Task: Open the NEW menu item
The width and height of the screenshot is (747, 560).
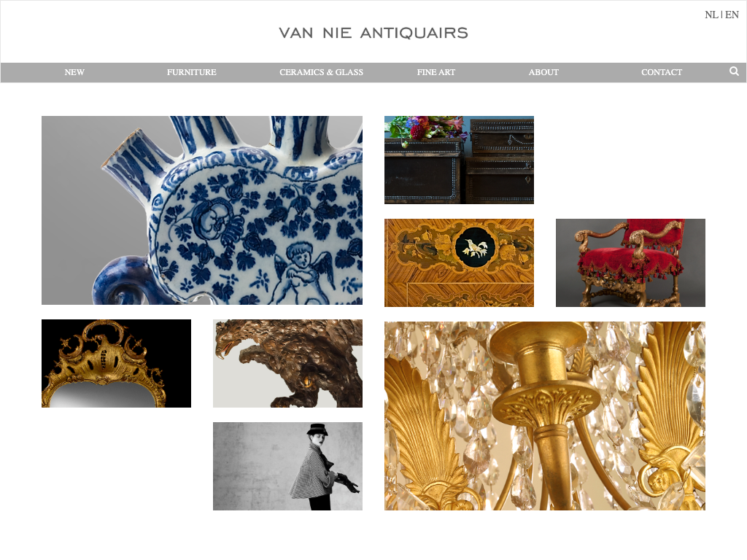Action: pyautogui.click(x=74, y=72)
